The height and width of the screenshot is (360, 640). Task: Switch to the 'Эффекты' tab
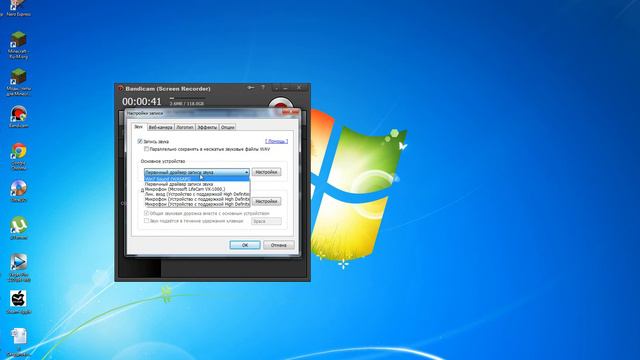(207, 127)
